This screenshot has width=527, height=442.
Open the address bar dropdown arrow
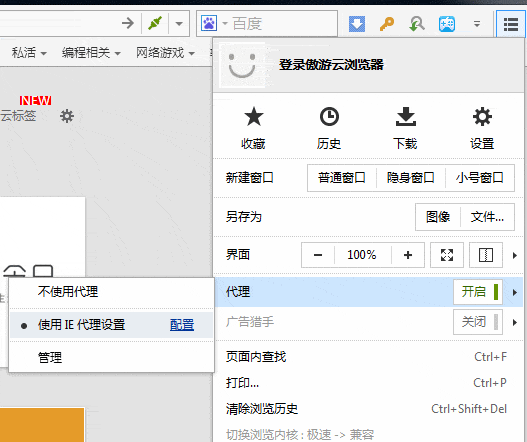179,24
